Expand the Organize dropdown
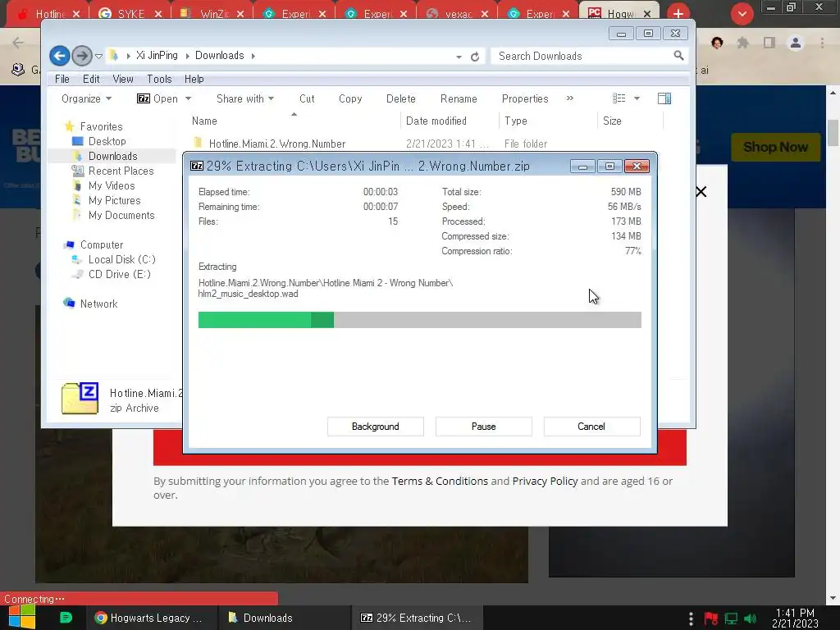The width and height of the screenshot is (840, 630). [86, 98]
